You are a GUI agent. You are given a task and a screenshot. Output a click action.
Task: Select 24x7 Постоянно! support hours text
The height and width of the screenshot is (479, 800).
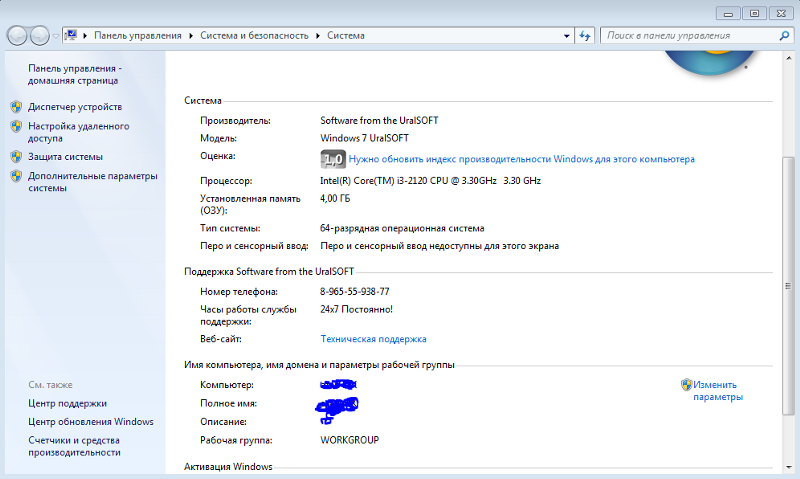[x=356, y=310]
